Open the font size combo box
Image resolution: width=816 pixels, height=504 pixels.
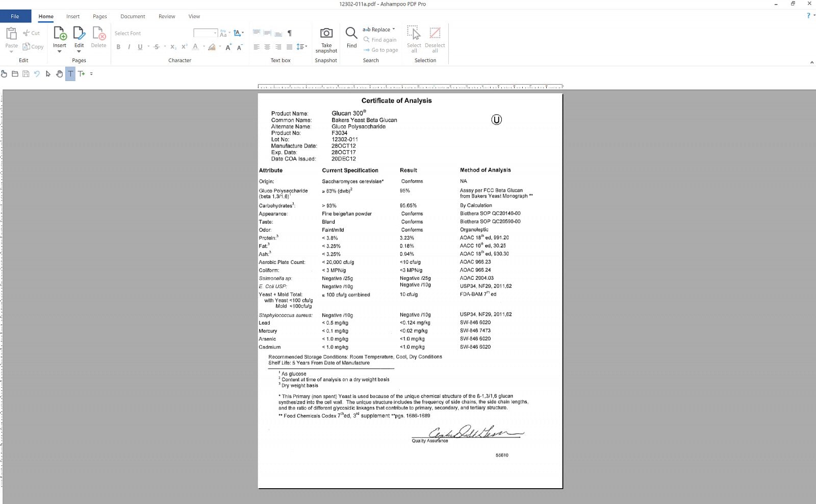[x=206, y=33]
